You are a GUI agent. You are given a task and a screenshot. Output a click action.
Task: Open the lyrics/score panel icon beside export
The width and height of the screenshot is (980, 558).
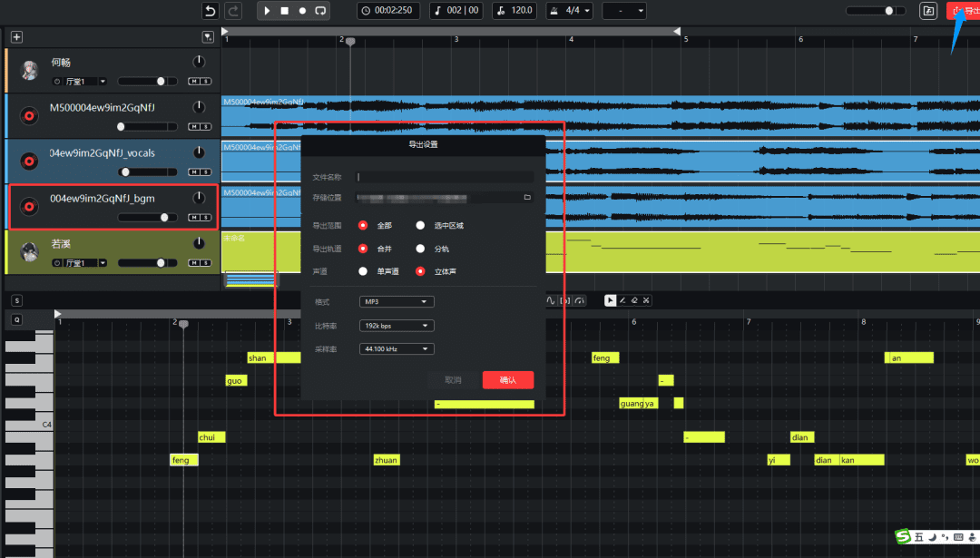point(928,11)
